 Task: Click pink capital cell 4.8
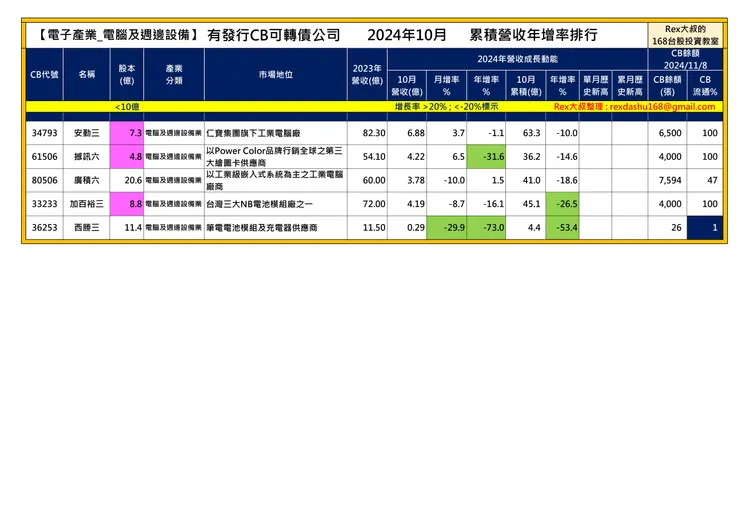coord(126,157)
